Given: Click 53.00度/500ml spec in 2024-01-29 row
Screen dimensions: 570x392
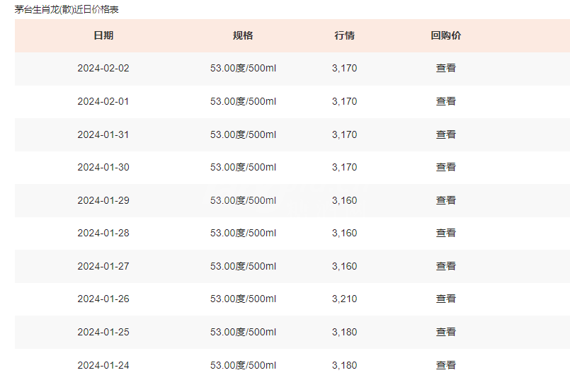Looking at the screenshot, I should (x=243, y=200).
